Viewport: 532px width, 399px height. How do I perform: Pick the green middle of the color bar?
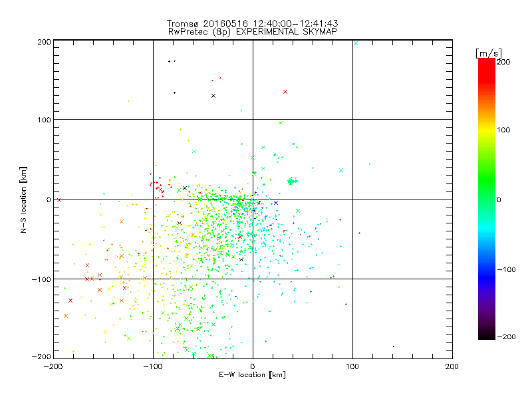tap(487, 185)
